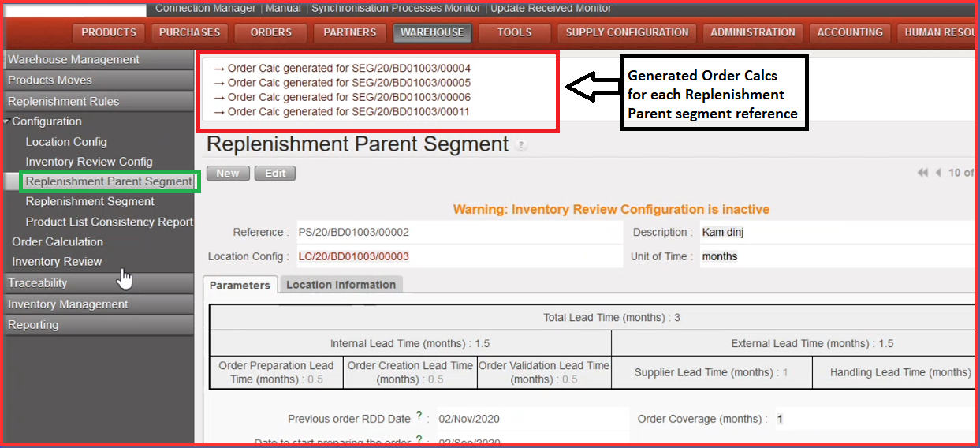980x448 pixels.
Task: Click the Supplier Lead Time (months) cell
Action: [x=712, y=372]
